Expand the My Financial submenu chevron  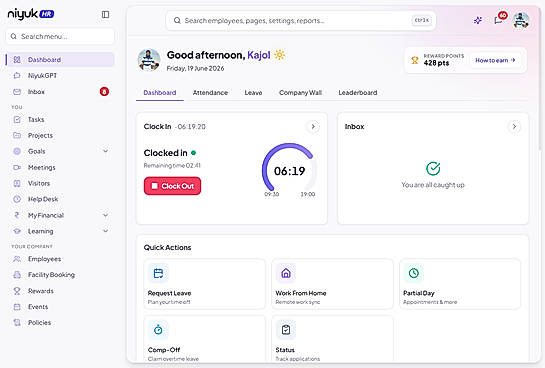[105, 215]
